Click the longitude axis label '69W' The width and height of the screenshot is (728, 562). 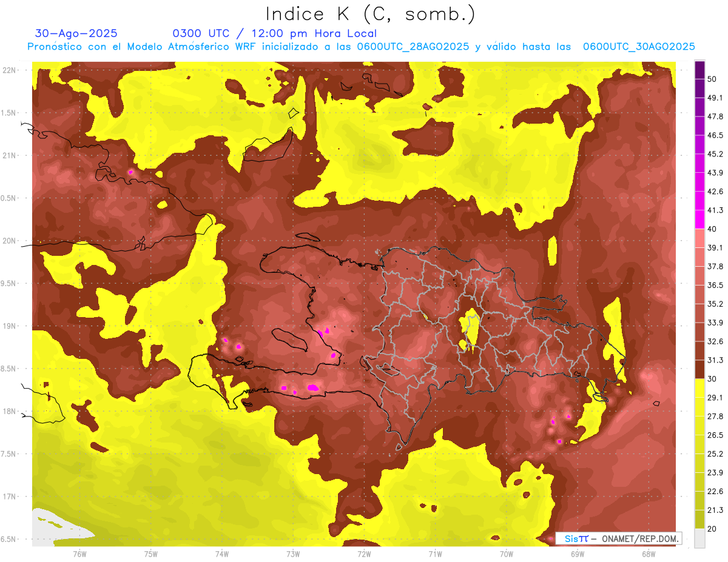coord(578,554)
